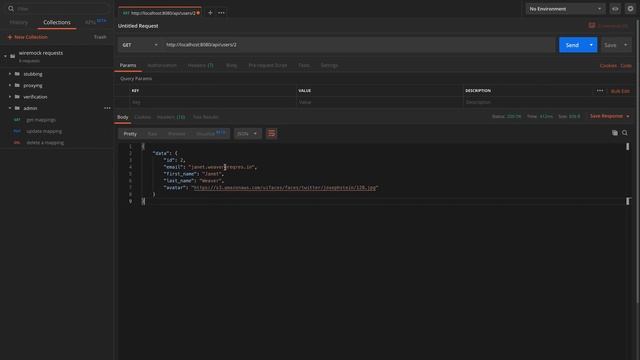Screen dimensions: 640x360
Task: Click the request URL input field
Action: pyautogui.click(x=359, y=45)
